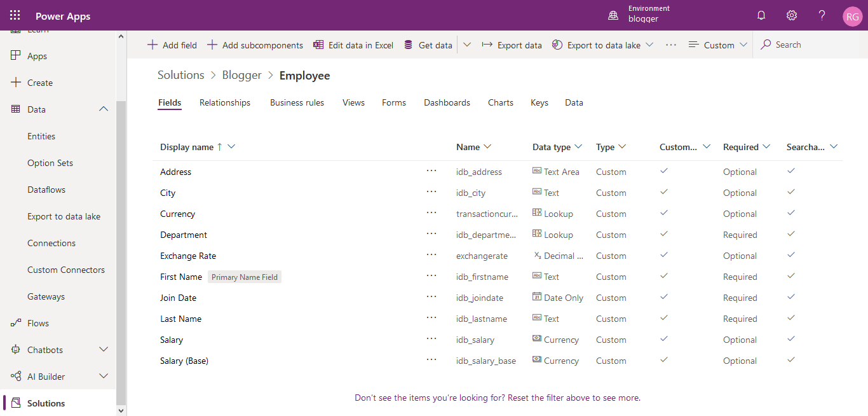This screenshot has width=868, height=416.
Task: Click the Edit data in Excel icon
Action: point(319,45)
